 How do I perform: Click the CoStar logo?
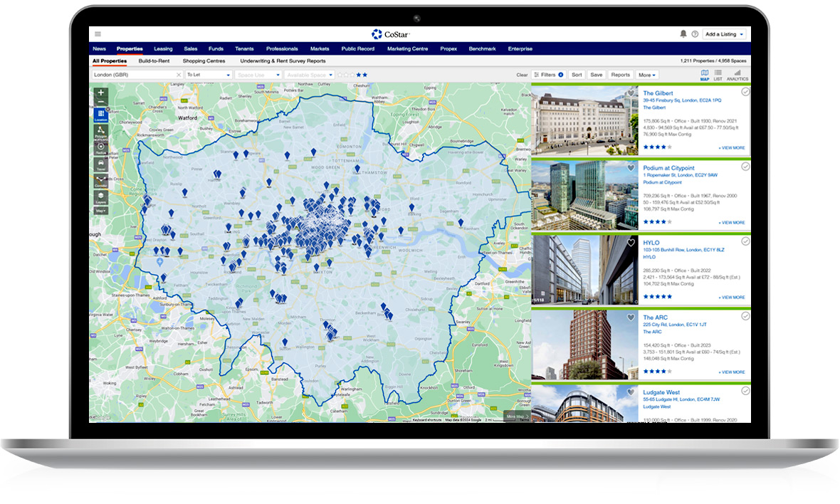coord(391,34)
